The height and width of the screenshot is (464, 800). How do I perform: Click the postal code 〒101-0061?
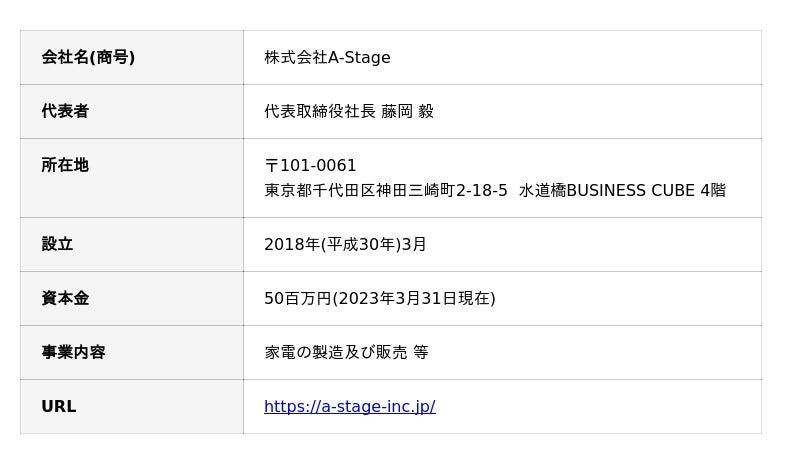coord(310,165)
